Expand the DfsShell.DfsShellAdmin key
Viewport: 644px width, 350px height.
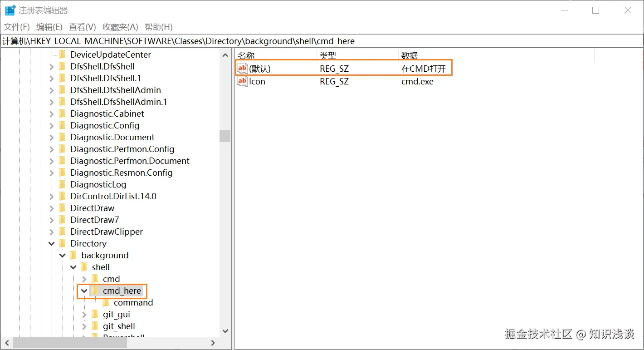click(51, 90)
